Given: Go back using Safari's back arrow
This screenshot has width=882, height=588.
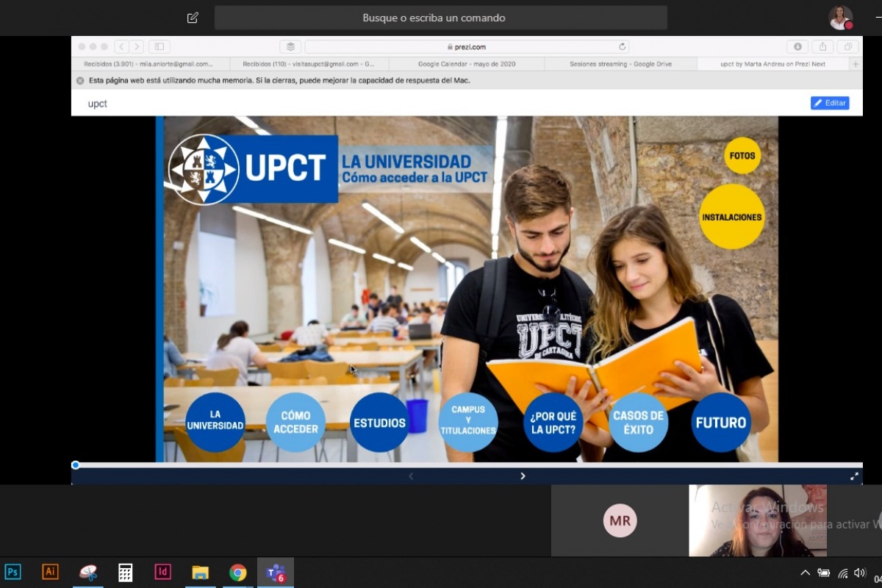Looking at the screenshot, I should pyautogui.click(x=121, y=46).
